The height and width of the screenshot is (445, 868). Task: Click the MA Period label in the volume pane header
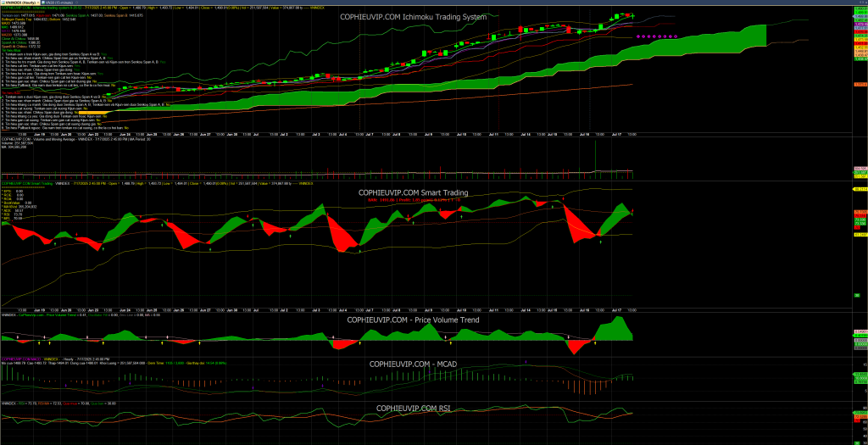pos(139,140)
